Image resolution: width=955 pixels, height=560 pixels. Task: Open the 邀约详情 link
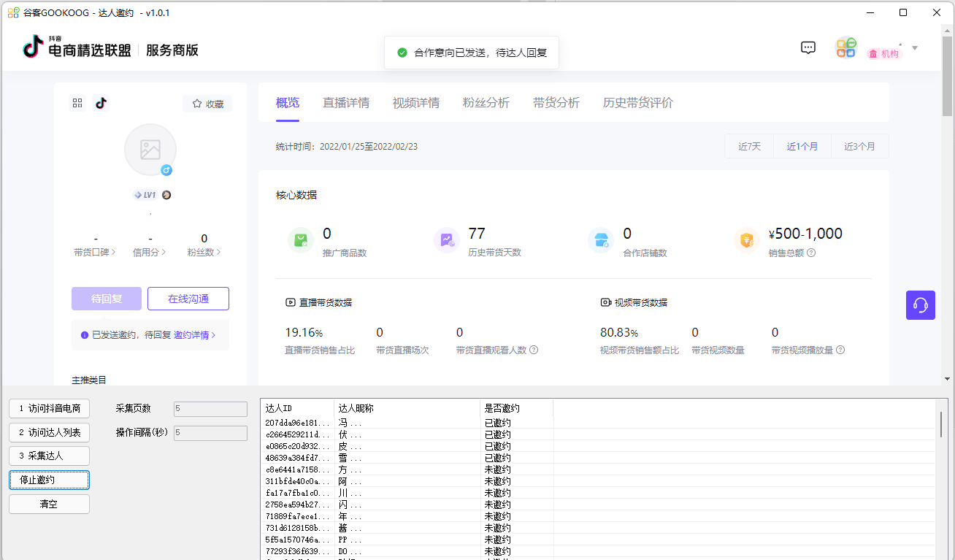point(194,335)
